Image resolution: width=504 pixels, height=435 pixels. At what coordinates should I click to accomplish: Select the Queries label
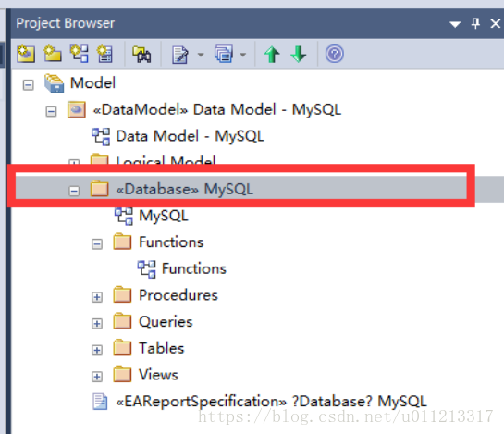(166, 322)
